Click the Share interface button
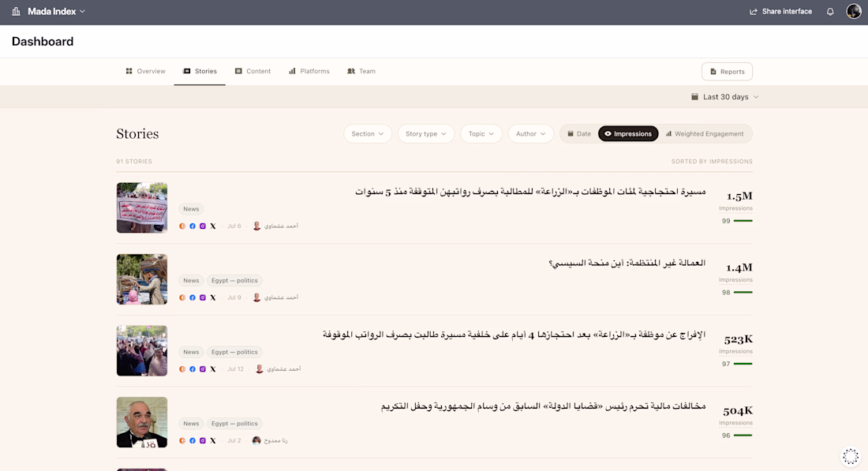The height and width of the screenshot is (471, 868). point(780,11)
